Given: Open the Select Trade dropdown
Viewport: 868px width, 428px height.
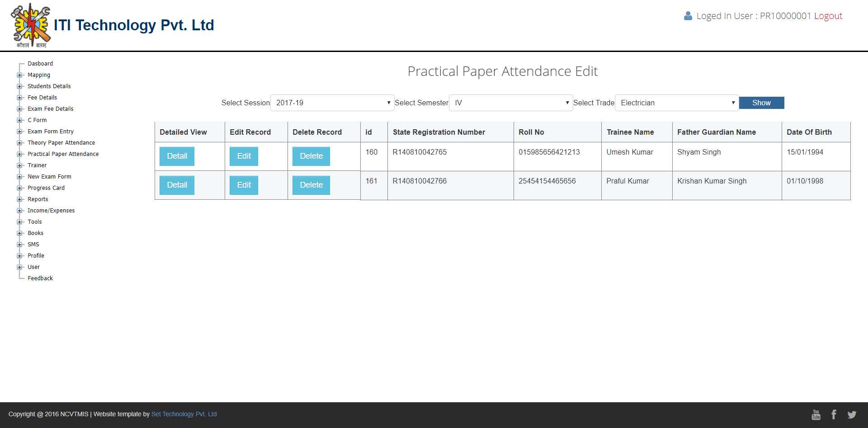Looking at the screenshot, I should (x=676, y=103).
